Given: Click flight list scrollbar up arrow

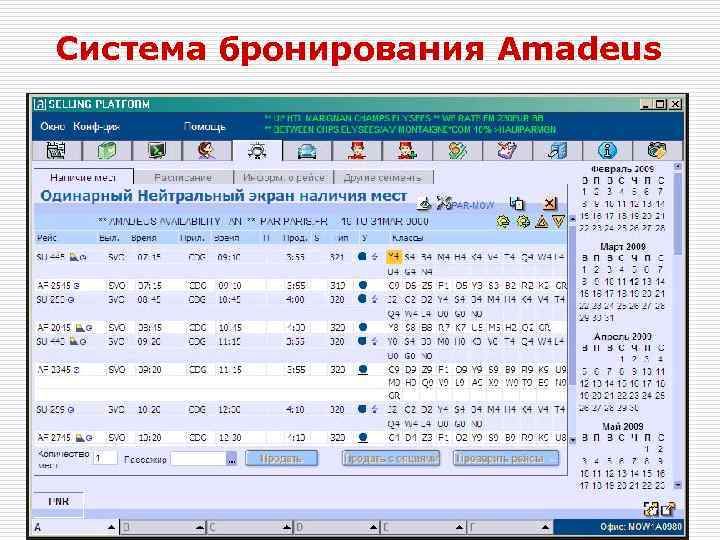Looking at the screenshot, I should click(x=573, y=219).
